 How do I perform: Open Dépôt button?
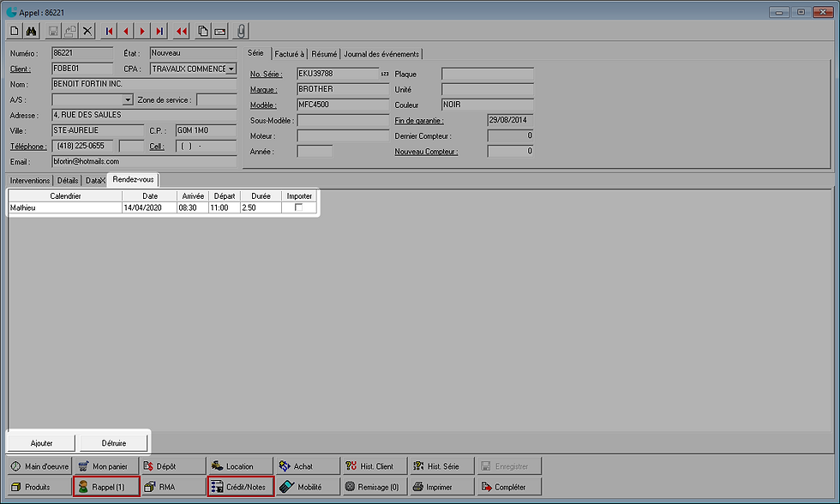tap(173, 466)
